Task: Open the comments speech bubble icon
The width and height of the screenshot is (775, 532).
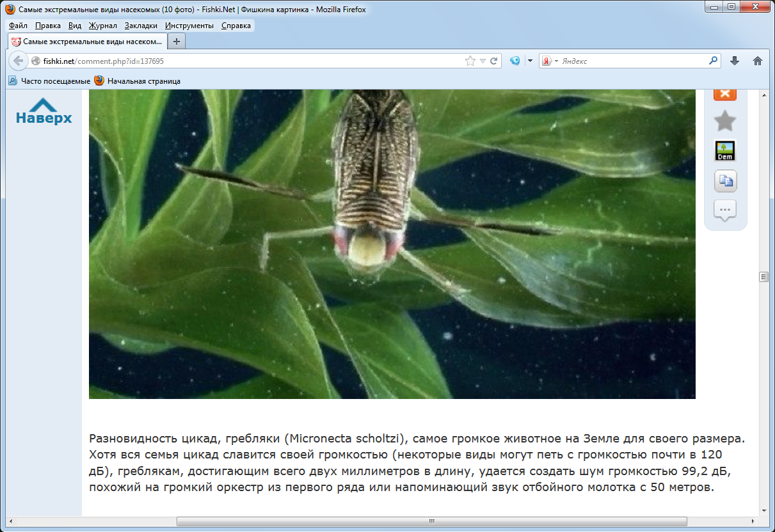Action: (x=724, y=210)
